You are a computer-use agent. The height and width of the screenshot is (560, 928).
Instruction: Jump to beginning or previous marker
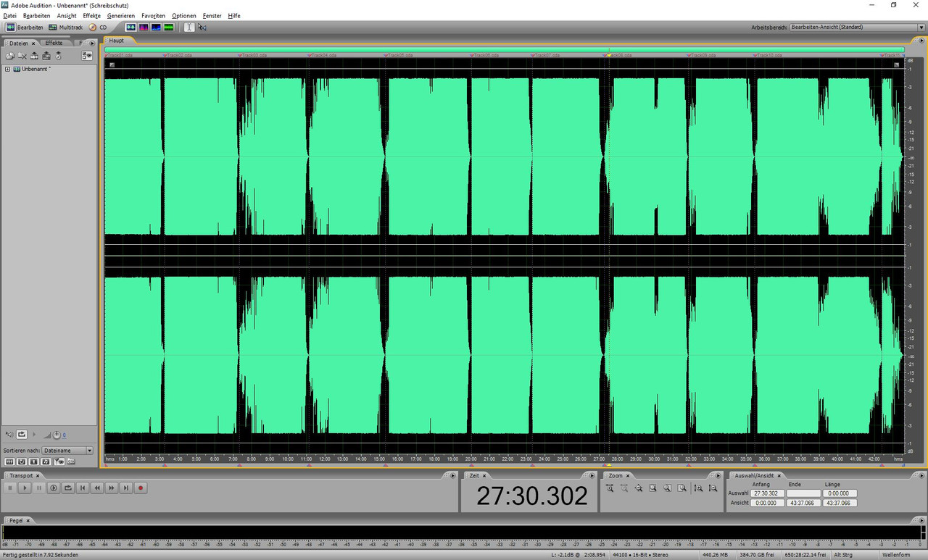(83, 488)
